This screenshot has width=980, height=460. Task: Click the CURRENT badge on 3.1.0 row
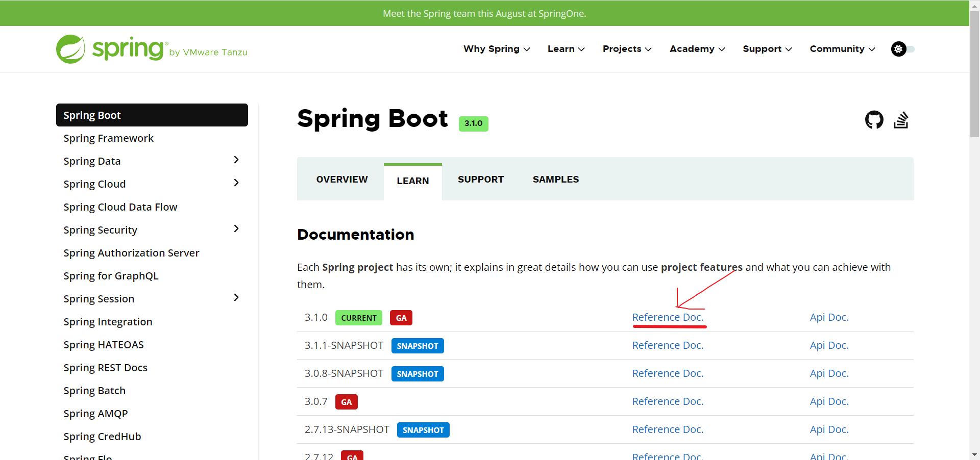click(359, 318)
